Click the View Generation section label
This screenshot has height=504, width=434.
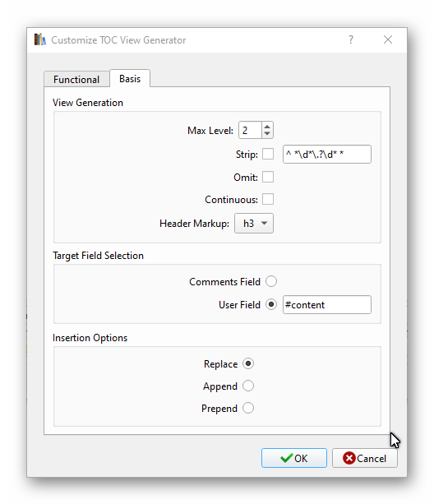tap(88, 103)
